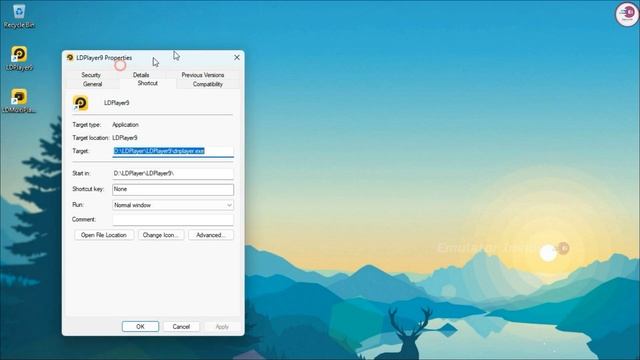
Task: Click the Change Icon button
Action: [x=161, y=235]
